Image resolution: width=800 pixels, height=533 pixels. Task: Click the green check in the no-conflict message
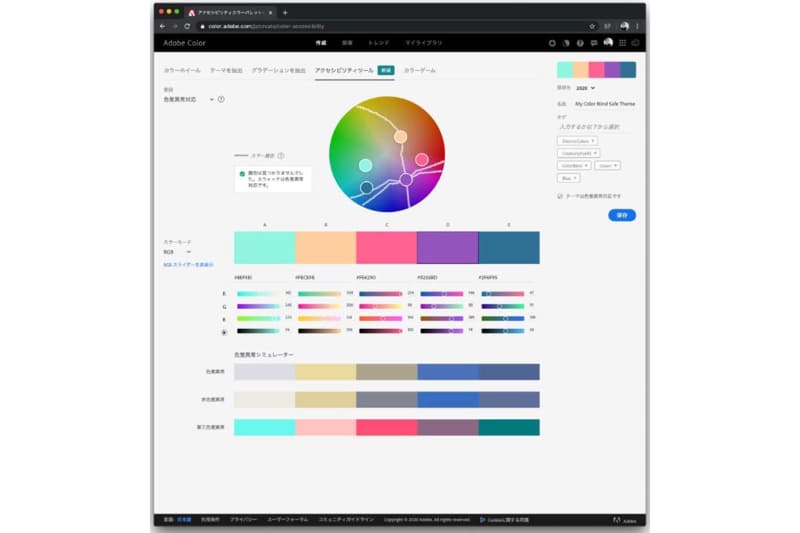tap(242, 174)
